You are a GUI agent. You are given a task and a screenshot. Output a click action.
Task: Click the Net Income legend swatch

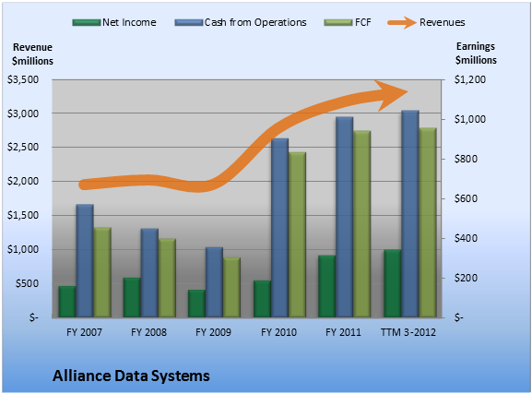pos(87,23)
